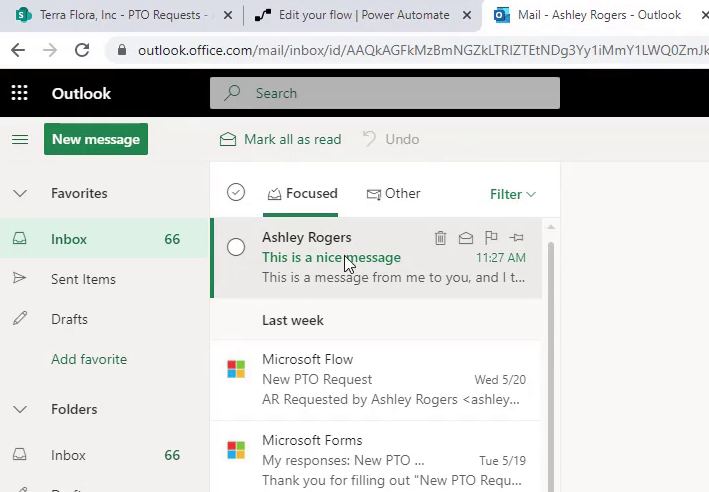Viewport: 709px width, 492px height.
Task: Open the "This is a nice message" email
Action: click(x=377, y=258)
